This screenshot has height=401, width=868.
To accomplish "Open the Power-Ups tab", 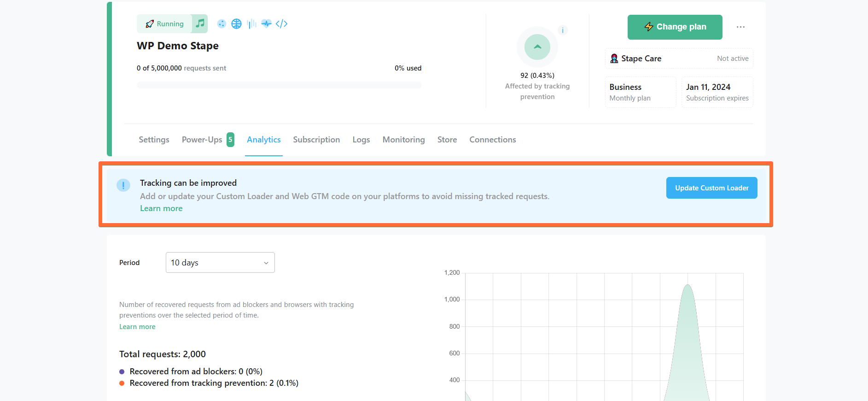I will click(x=208, y=140).
